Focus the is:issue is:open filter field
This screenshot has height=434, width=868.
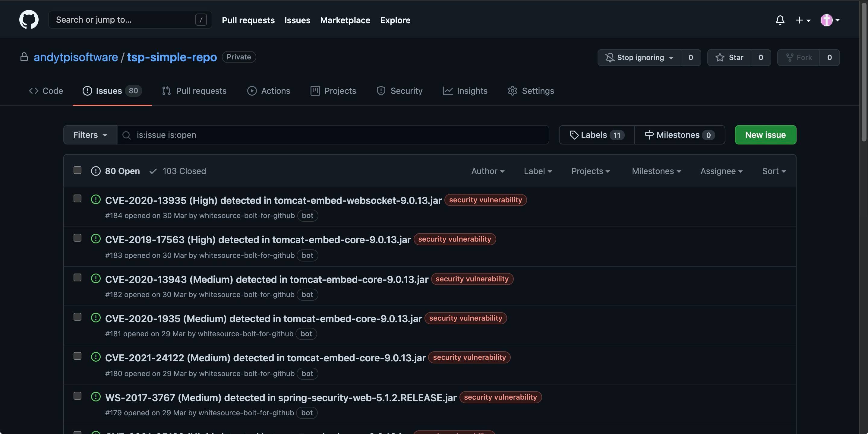333,135
